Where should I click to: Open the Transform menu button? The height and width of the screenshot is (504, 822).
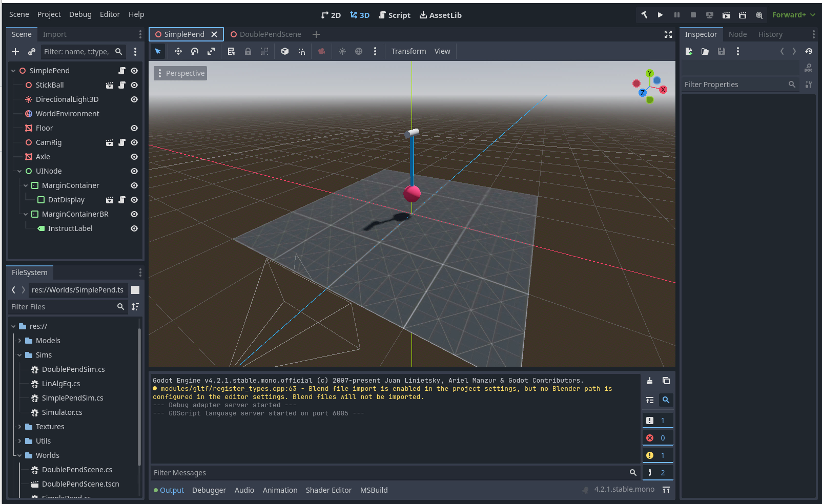coord(409,51)
